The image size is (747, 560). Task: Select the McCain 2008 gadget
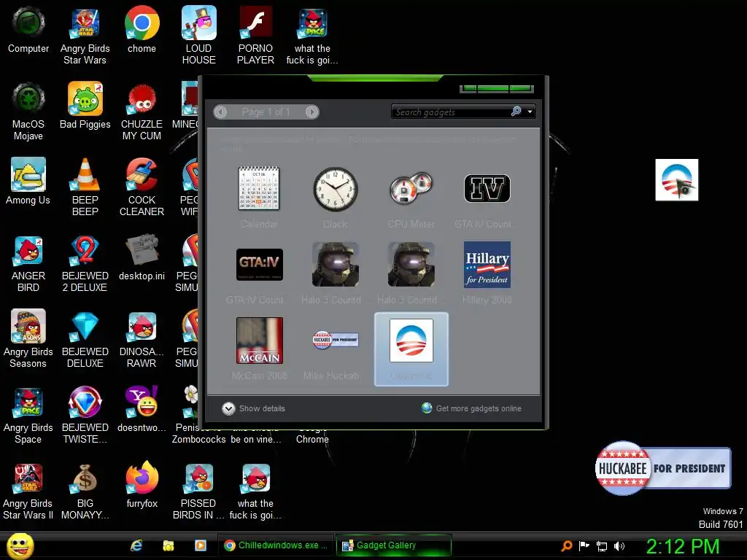pyautogui.click(x=260, y=340)
